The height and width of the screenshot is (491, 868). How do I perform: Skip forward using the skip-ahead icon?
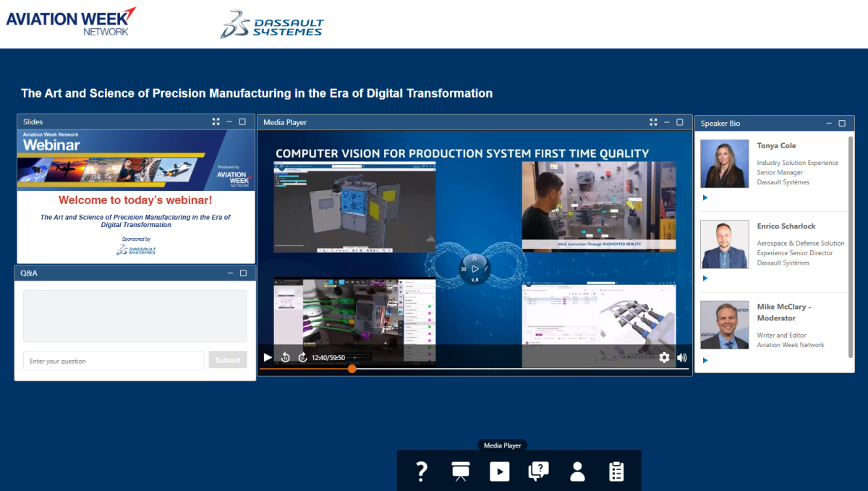pyautogui.click(x=302, y=357)
